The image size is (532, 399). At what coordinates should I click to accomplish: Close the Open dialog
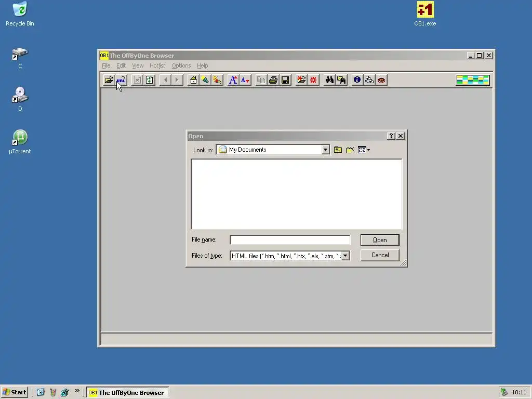401,136
